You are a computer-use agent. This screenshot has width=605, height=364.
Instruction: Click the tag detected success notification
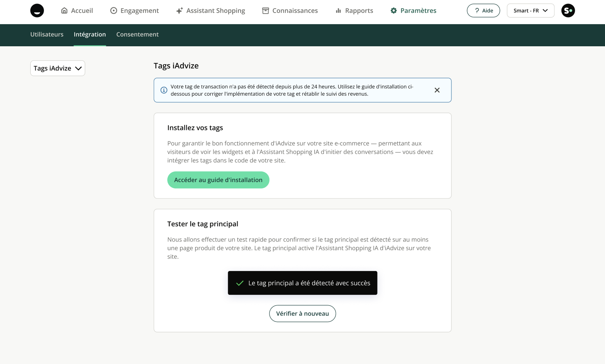coord(302,283)
